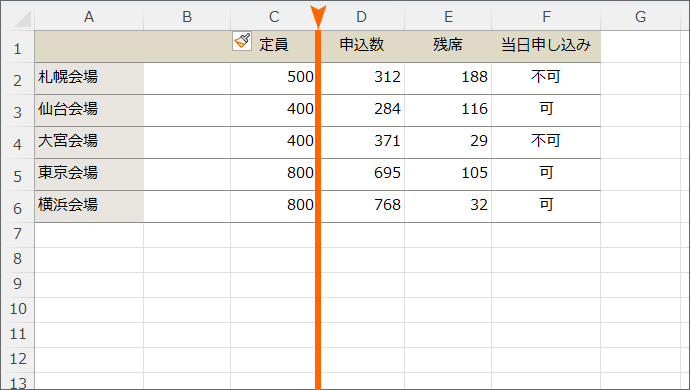Click 可 in the 仙台会場 row
The image size is (690, 390).
(546, 111)
